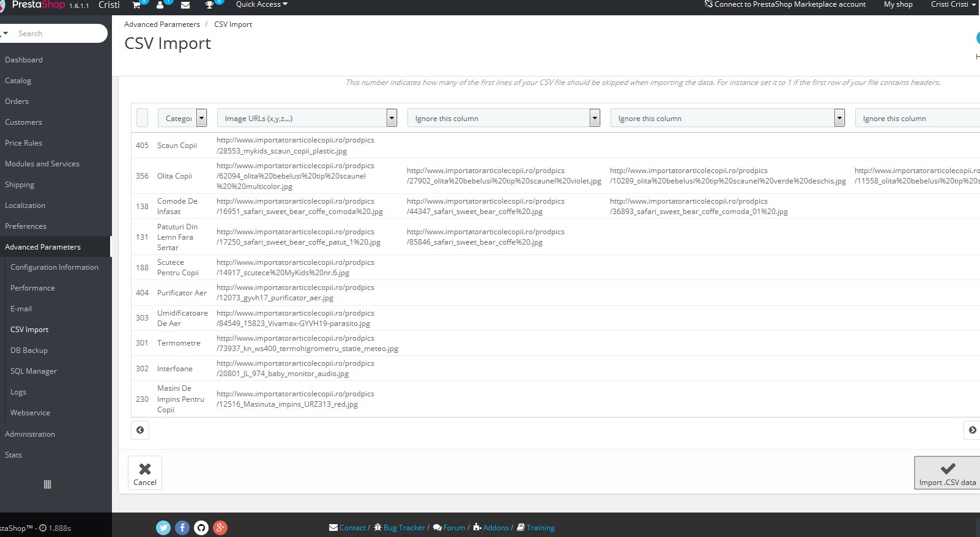980x537 pixels.
Task: Open the My shop link
Action: pos(898,4)
